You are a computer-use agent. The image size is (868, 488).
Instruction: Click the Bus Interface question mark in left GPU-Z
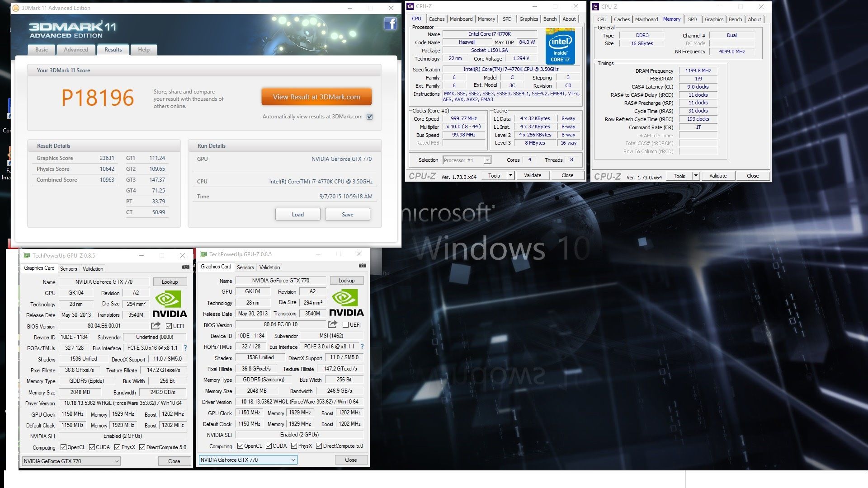(185, 348)
